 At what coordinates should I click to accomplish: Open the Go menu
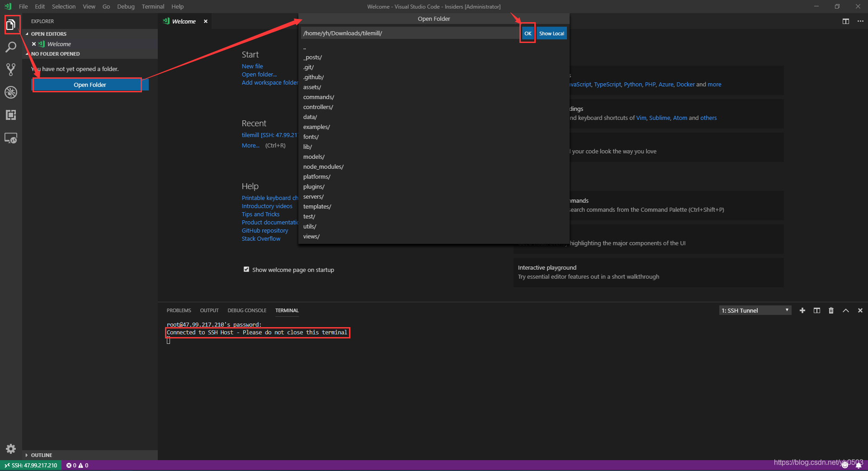coord(106,6)
